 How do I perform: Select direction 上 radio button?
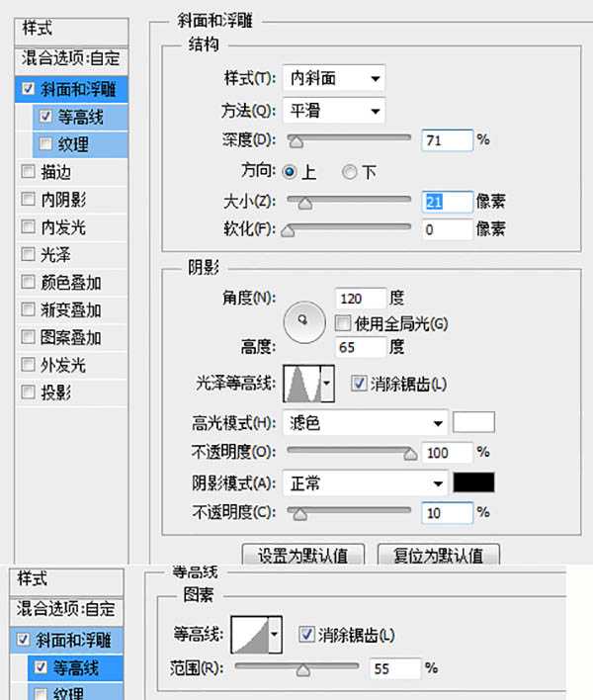[x=290, y=172]
